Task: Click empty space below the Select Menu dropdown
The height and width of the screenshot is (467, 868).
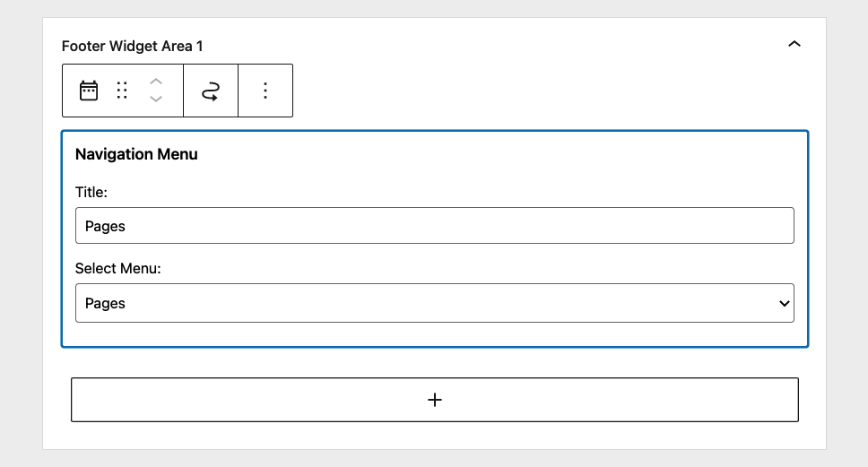Action: click(x=435, y=334)
